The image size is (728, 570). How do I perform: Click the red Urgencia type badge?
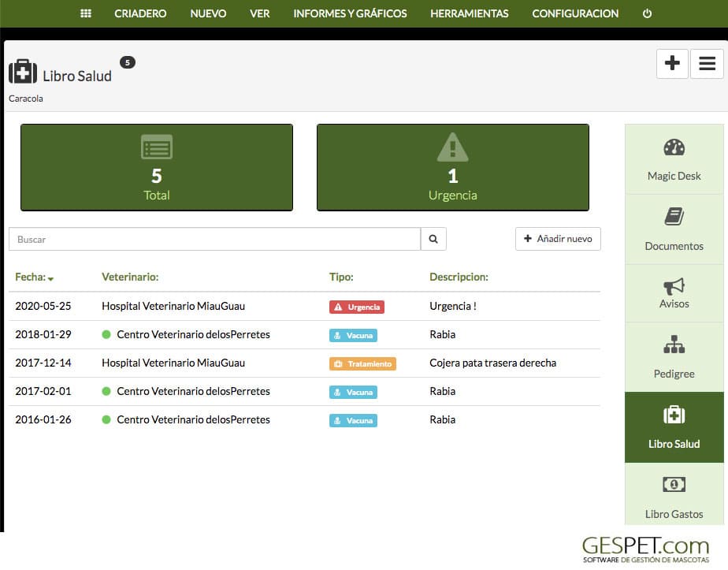[x=357, y=307]
